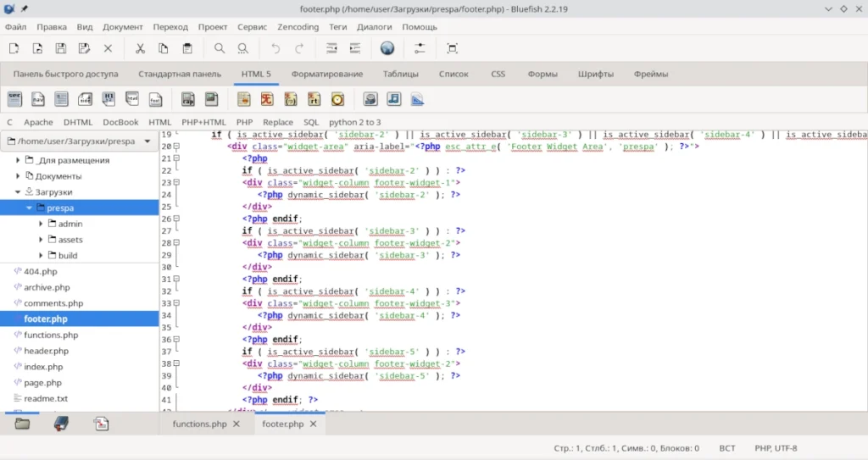This screenshot has height=460, width=868.
Task: Click the ВСТ insert mode indicator
Action: 726,448
